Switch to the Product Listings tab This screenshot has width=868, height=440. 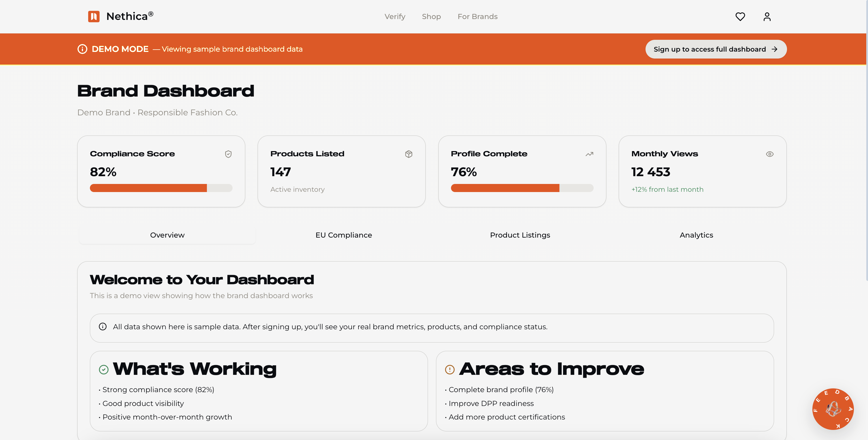click(x=520, y=235)
